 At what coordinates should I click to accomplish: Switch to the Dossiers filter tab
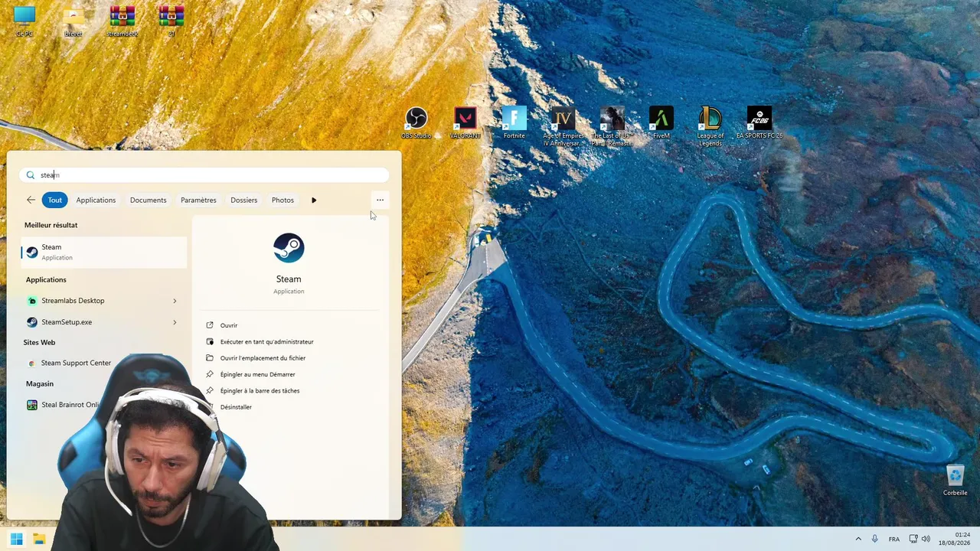pyautogui.click(x=243, y=200)
